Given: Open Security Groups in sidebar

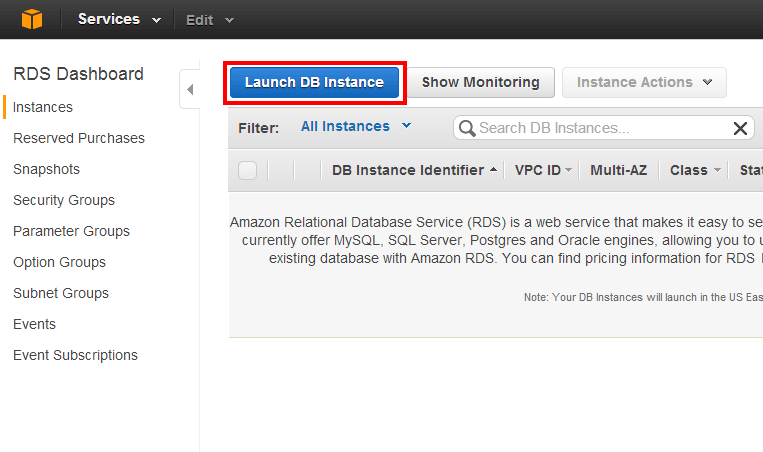Looking at the screenshot, I should pos(64,200).
